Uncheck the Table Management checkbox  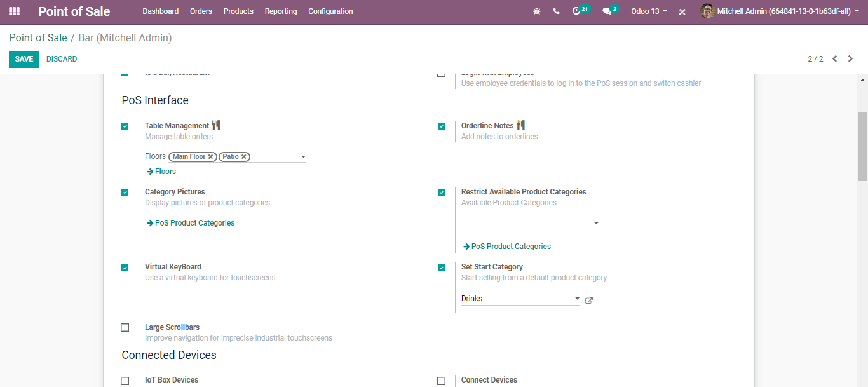(x=125, y=126)
